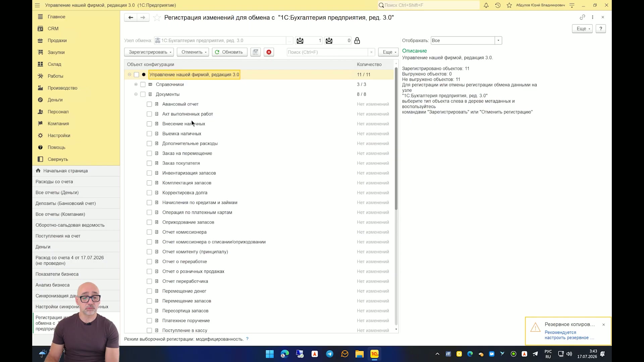This screenshot has height=362, width=644.
Task: Open the notifications bell icon
Action: 486,5
